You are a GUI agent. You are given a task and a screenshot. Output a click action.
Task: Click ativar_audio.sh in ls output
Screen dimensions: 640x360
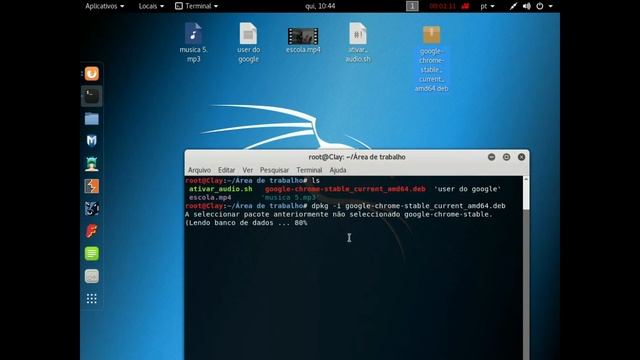coord(220,189)
